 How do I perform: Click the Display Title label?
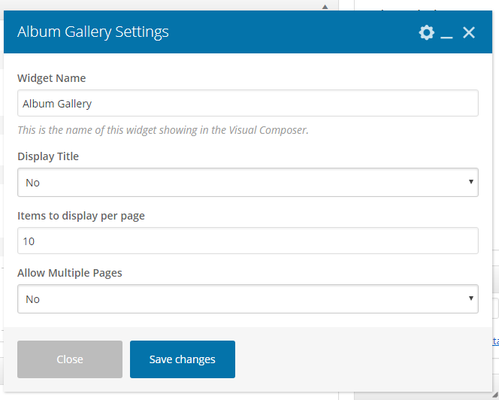coord(48,156)
